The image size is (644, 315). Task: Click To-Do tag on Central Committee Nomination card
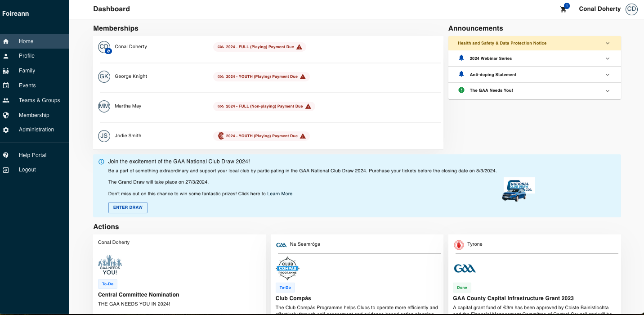click(x=108, y=284)
